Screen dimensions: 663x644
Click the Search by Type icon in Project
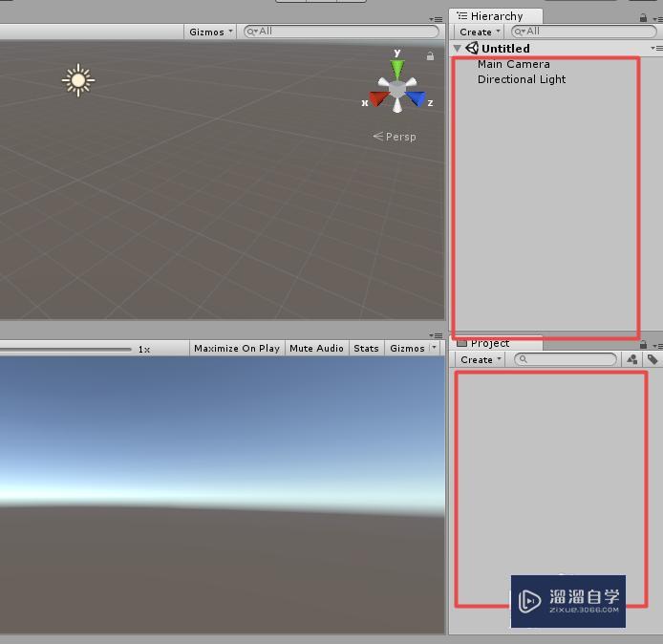pyautogui.click(x=632, y=359)
